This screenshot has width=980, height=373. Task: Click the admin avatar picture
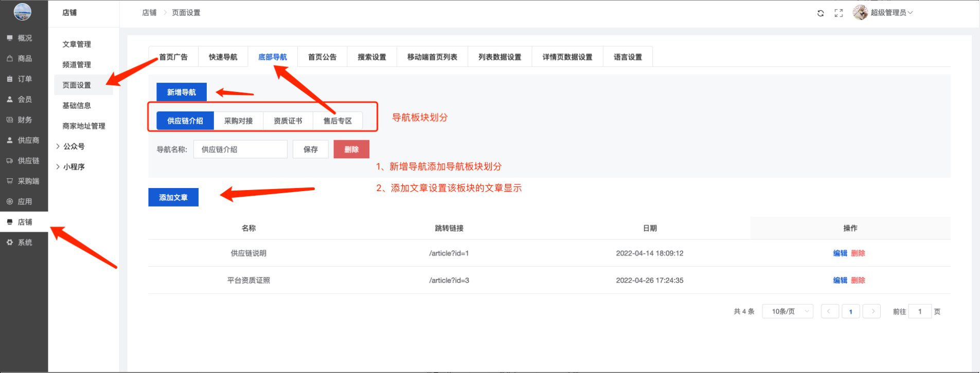pos(860,12)
